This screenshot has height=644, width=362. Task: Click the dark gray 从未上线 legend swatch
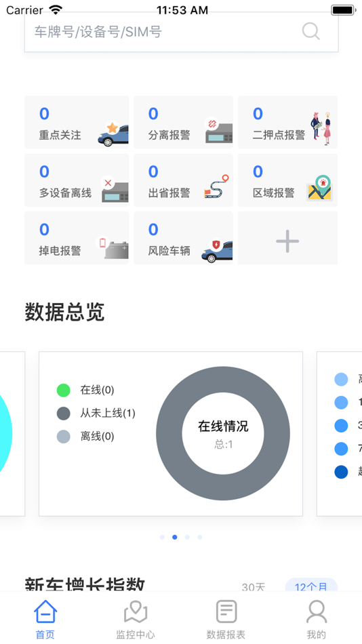click(63, 414)
